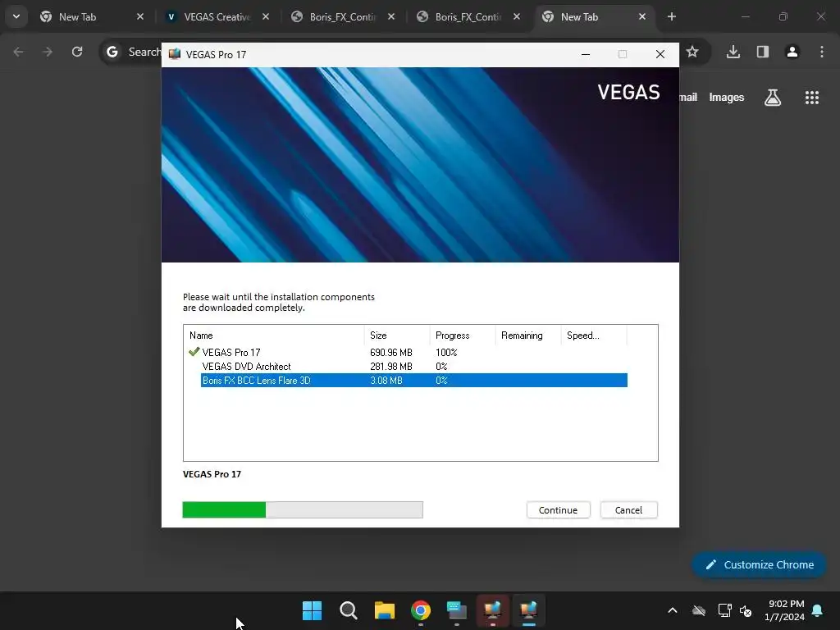The width and height of the screenshot is (840, 630).
Task: Open Google Images link
Action: [x=727, y=97]
